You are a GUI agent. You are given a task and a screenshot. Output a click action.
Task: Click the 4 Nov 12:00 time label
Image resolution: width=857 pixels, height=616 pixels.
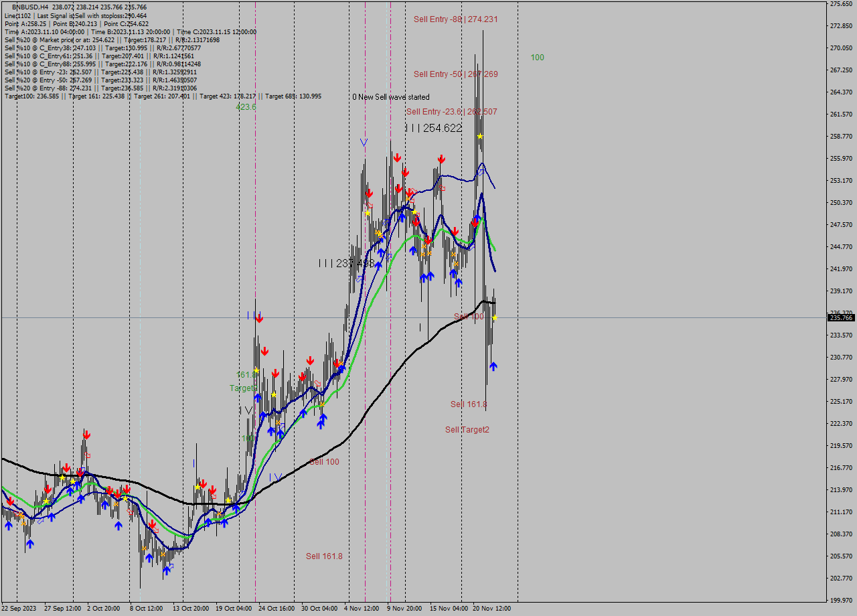[362, 609]
